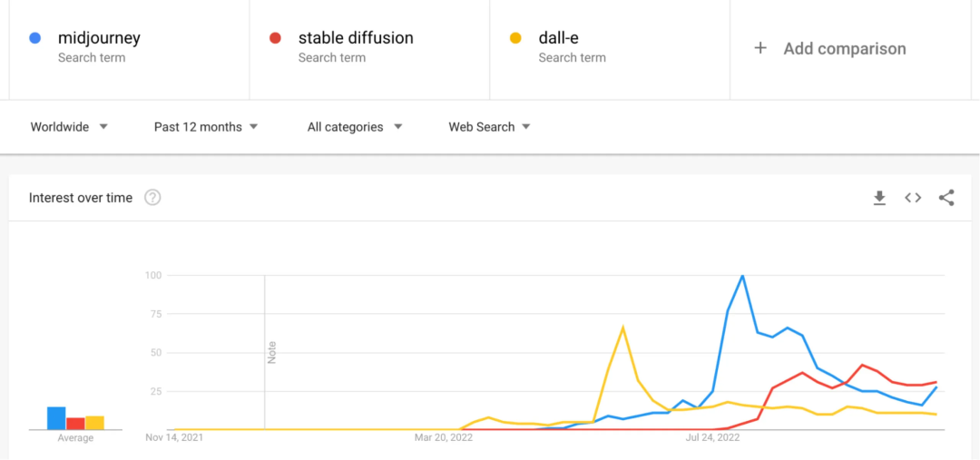Click the midjourney peak at 100
This screenshot has height=460, width=980.
pos(743,276)
